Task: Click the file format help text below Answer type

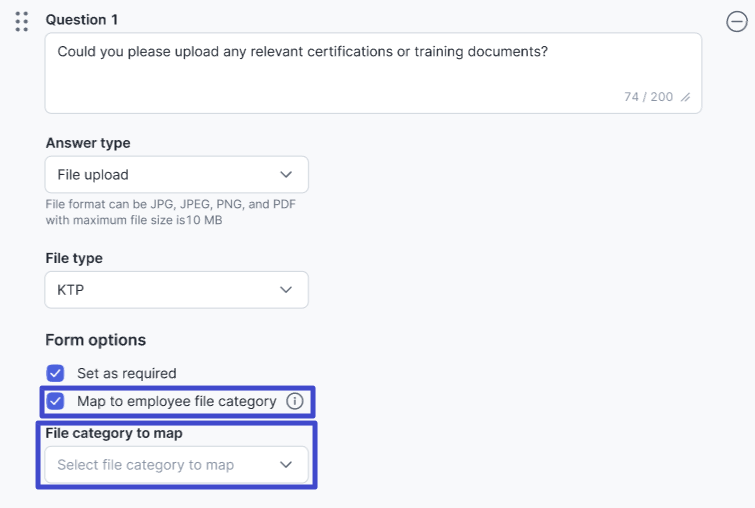Action: point(170,212)
